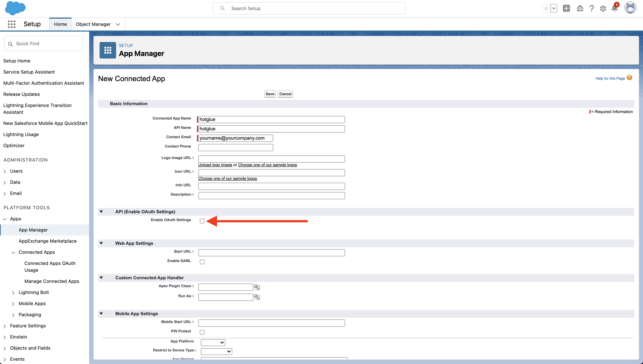643x364 pixels.
Task: Switch to the Object Manager tab
Action: pos(93,24)
